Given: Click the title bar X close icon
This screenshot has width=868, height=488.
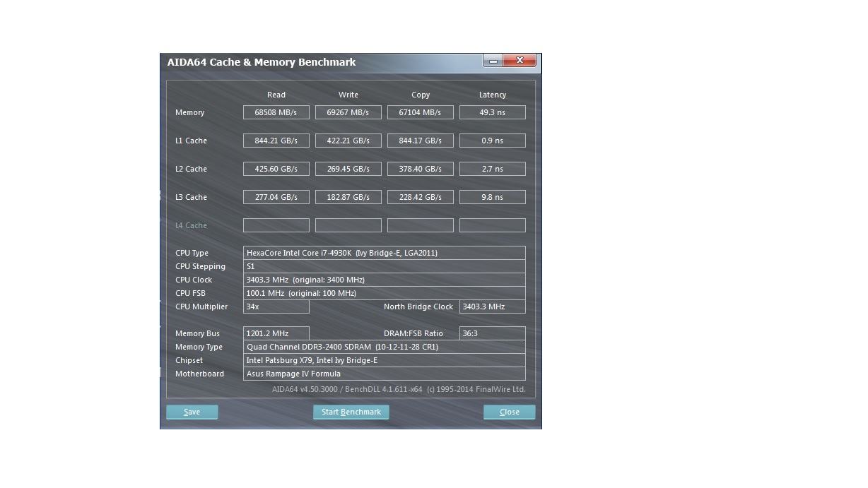Looking at the screenshot, I should pyautogui.click(x=520, y=61).
